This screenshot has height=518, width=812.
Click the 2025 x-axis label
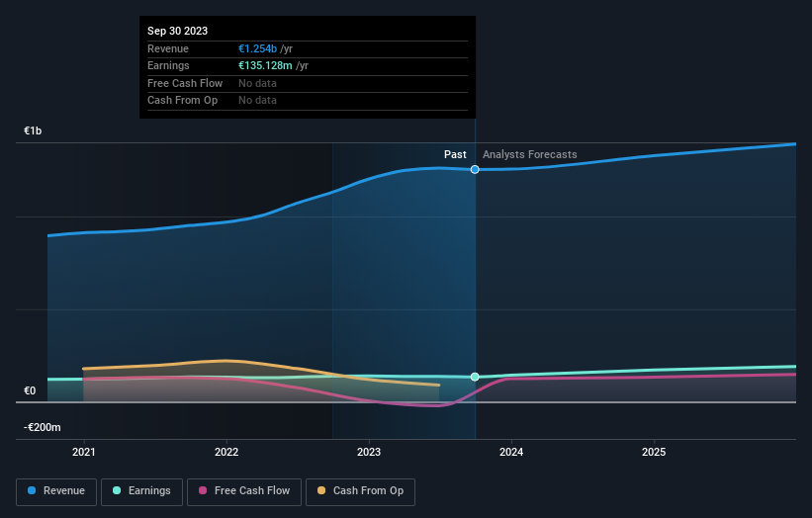(654, 452)
